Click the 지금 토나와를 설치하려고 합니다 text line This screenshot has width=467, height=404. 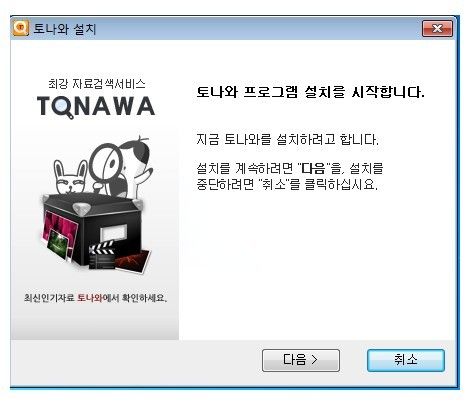[287, 139]
